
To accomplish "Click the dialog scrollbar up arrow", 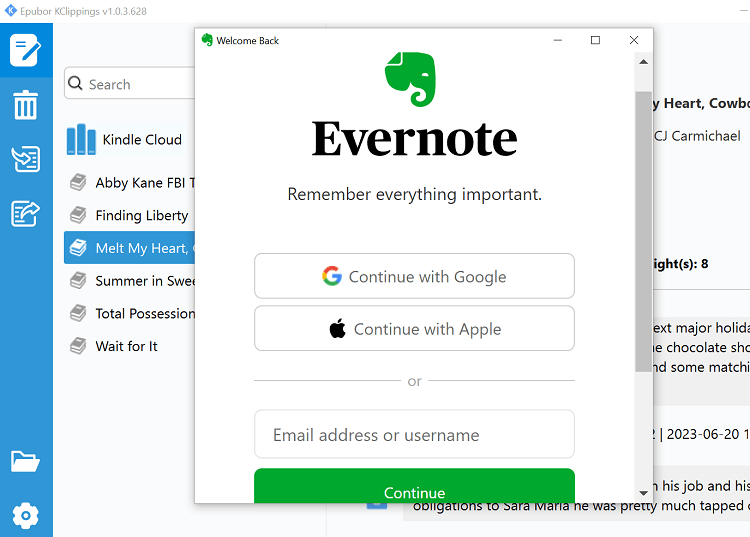I will (644, 62).
